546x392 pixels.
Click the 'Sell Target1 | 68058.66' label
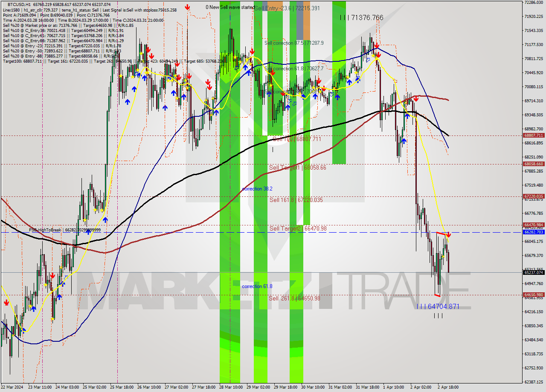click(x=298, y=168)
